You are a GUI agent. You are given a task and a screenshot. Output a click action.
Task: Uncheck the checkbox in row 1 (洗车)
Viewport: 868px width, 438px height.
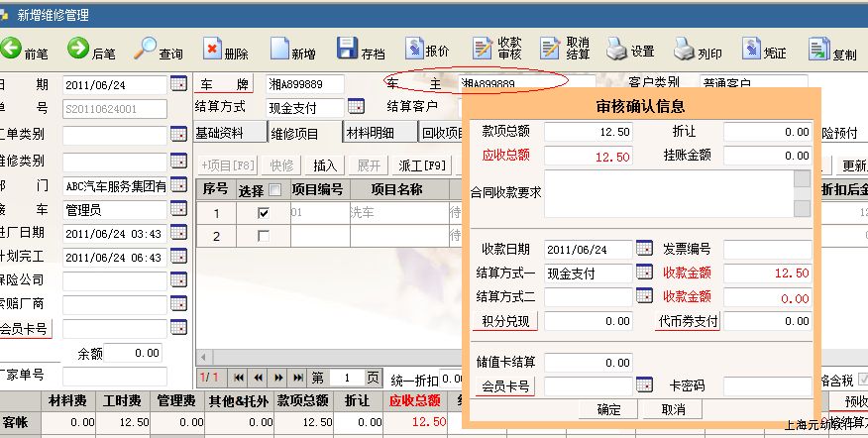coord(263,213)
